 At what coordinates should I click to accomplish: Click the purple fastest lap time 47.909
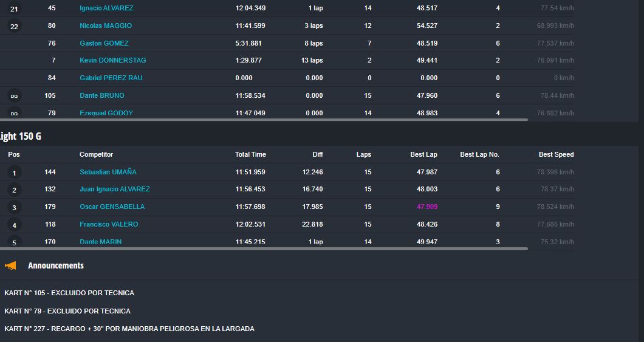click(x=427, y=207)
